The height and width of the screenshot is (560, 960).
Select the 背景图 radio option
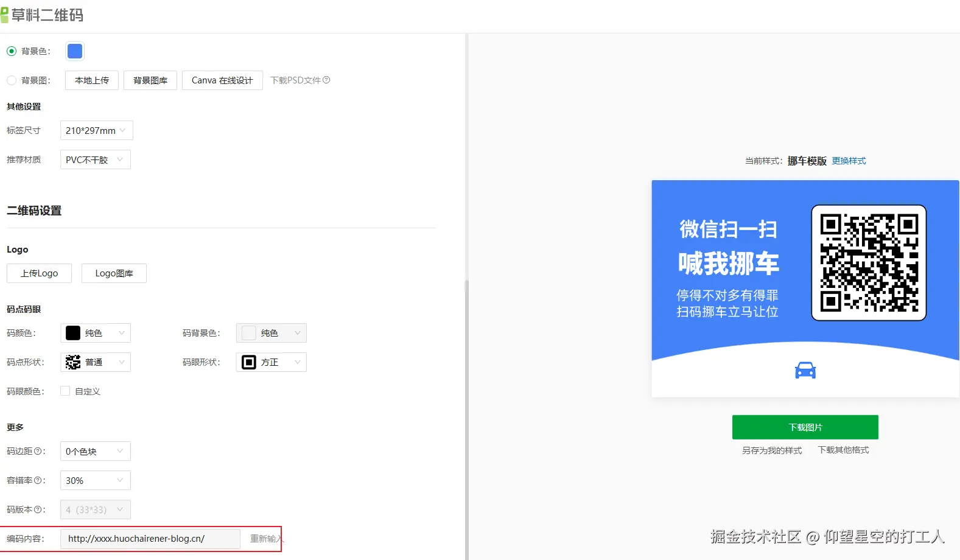click(x=12, y=80)
